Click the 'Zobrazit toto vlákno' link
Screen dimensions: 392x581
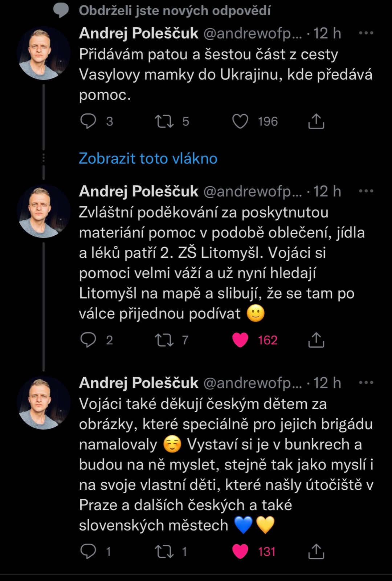tap(148, 159)
